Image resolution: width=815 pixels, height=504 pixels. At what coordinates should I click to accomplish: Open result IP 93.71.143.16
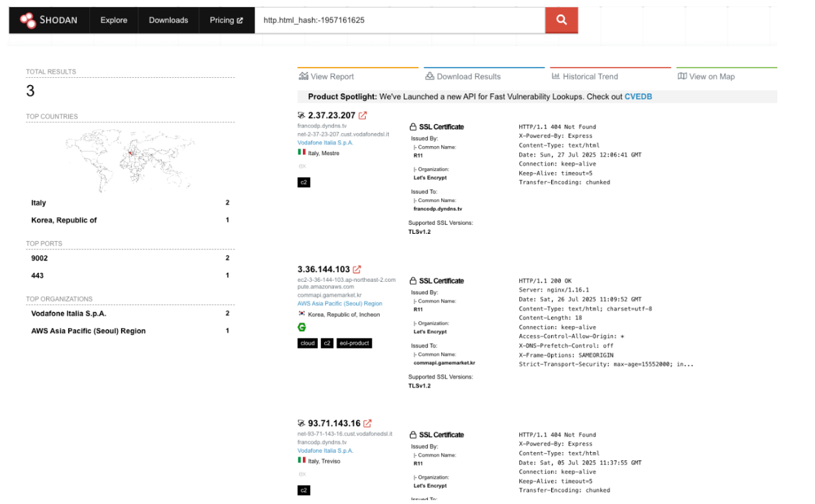click(334, 423)
